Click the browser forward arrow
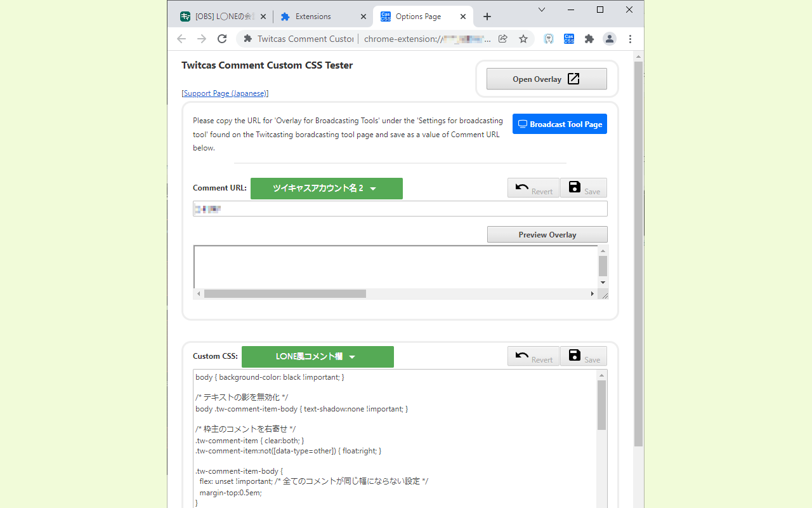The width and height of the screenshot is (812, 508). click(202, 39)
